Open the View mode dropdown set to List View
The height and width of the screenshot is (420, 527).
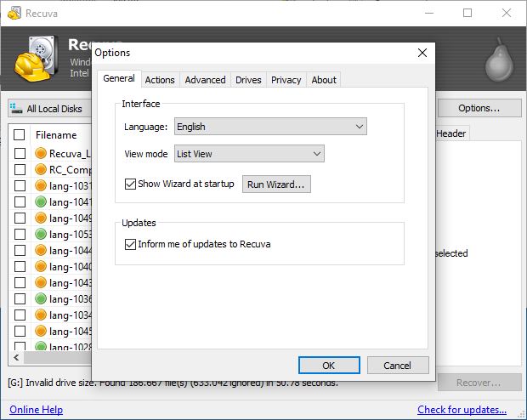249,154
